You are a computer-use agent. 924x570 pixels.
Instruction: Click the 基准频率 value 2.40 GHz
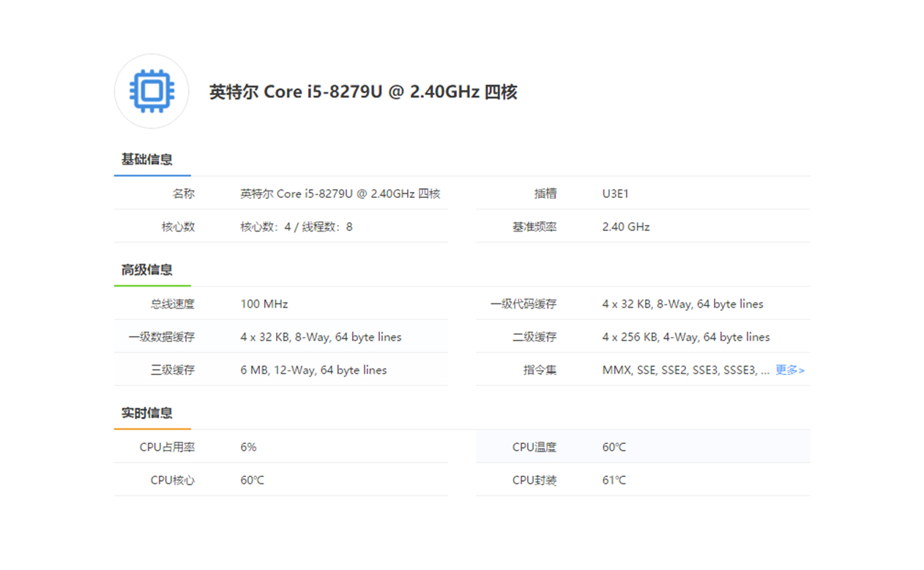(x=626, y=226)
